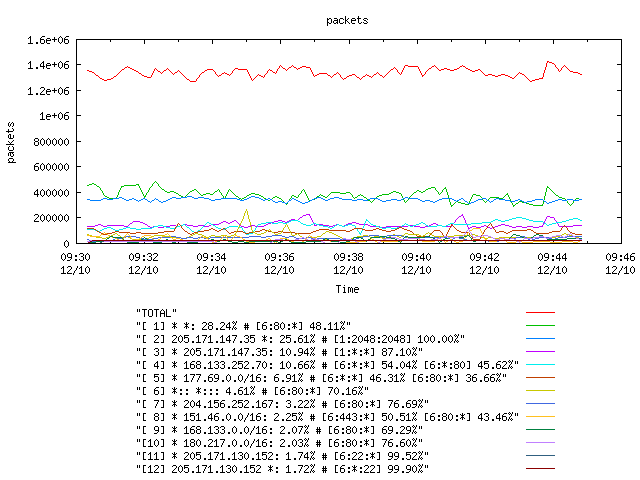
Task: Click the 1.4e+06 y-axis tick label
Action: tap(48, 65)
